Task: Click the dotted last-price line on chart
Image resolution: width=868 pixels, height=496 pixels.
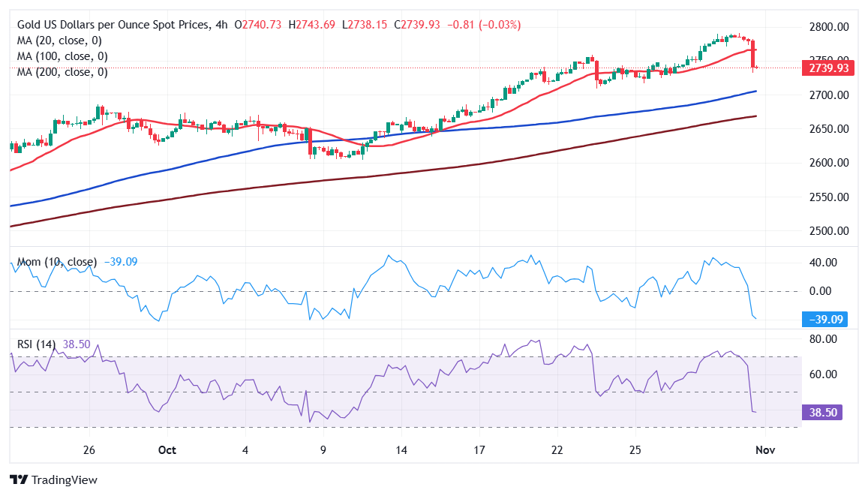Action: 450,68
